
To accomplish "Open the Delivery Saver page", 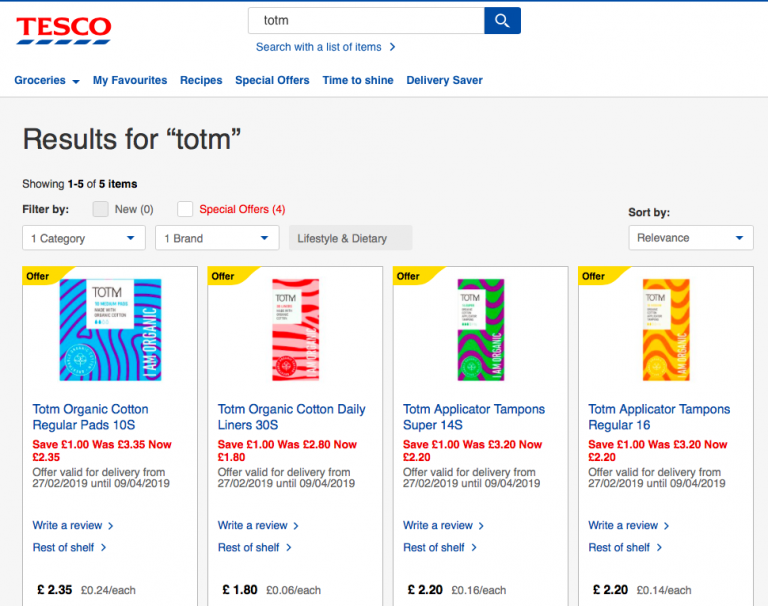I will [x=442, y=80].
